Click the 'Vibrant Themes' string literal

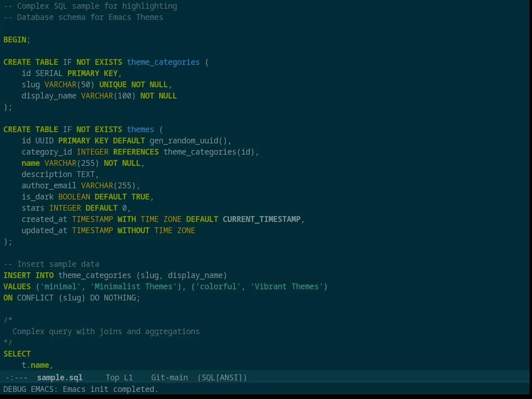click(x=286, y=286)
